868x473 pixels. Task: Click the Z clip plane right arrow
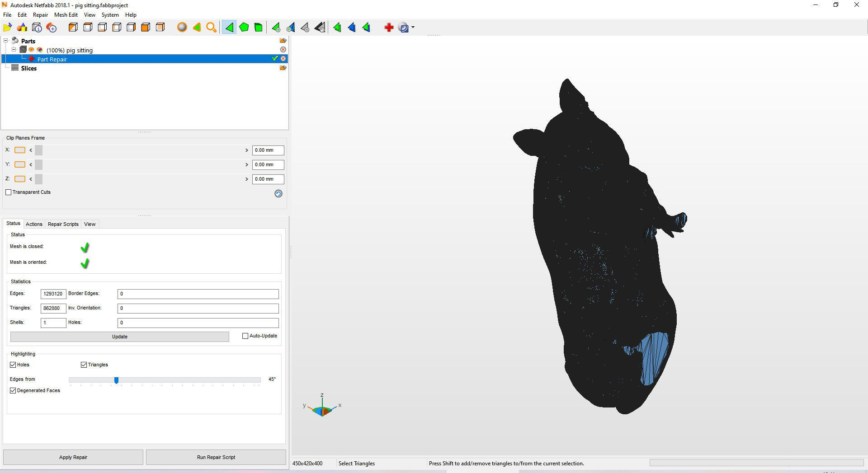click(247, 179)
